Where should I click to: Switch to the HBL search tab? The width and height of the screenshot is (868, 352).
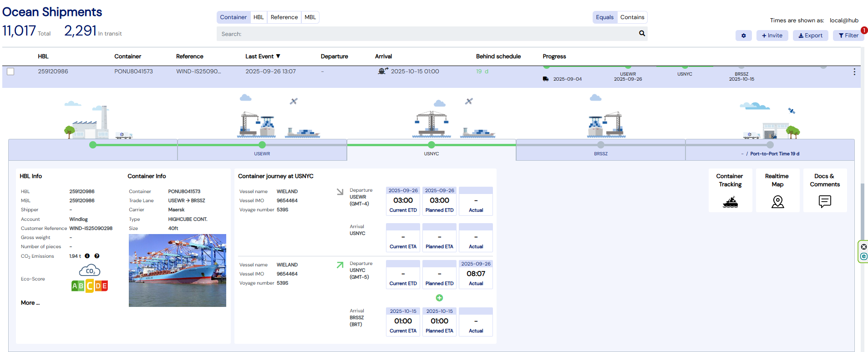259,17
